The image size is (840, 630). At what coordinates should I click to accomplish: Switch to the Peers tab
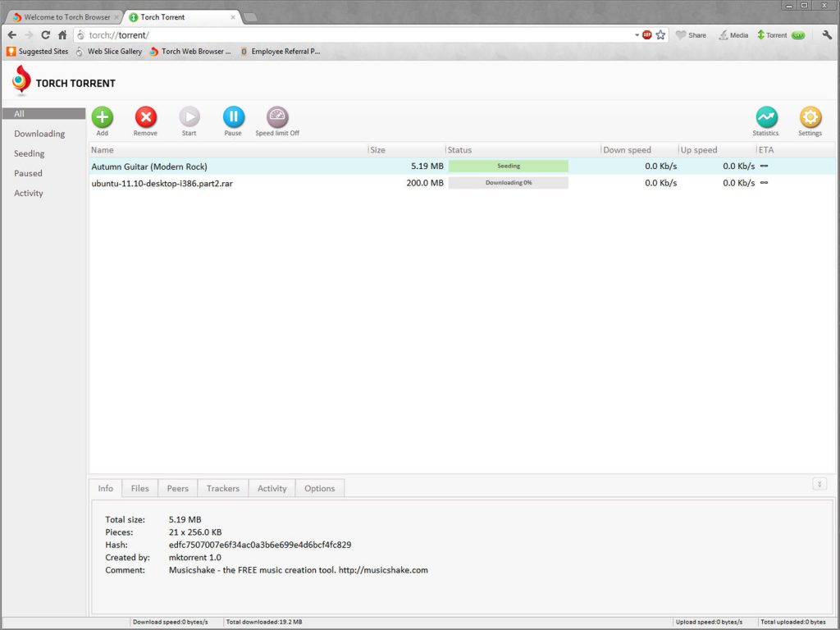tap(177, 488)
